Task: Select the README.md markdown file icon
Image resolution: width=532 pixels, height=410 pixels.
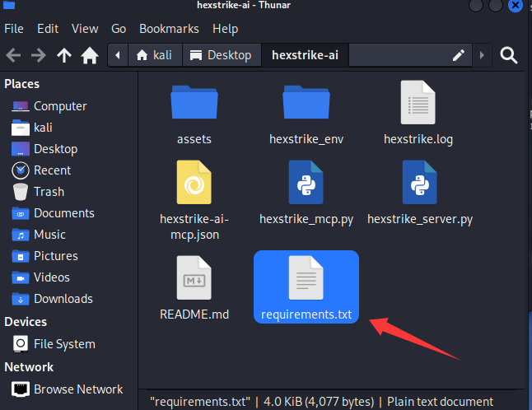Action: click(194, 277)
